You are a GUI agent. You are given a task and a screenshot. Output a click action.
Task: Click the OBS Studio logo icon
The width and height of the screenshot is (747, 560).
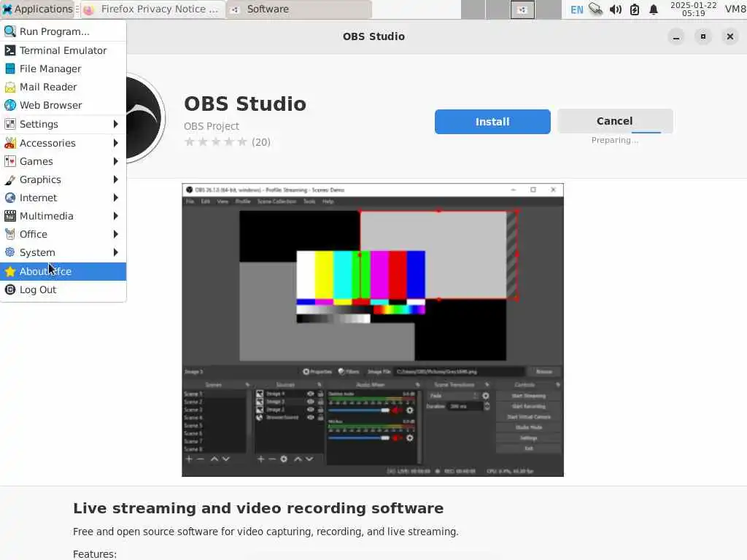(x=145, y=118)
